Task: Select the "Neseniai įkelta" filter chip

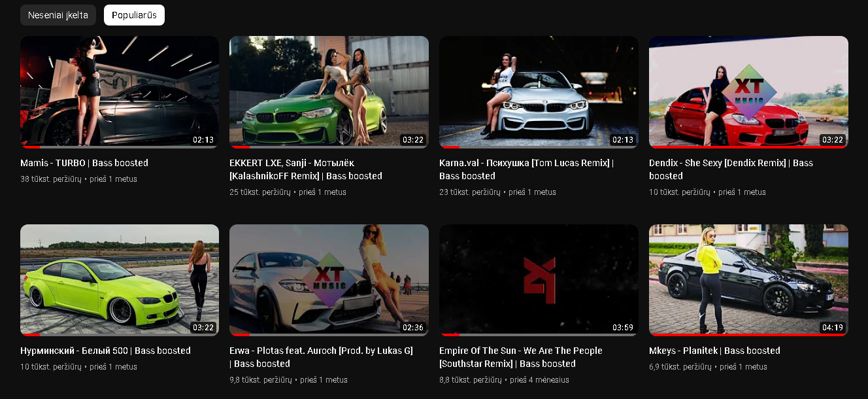Action: [x=58, y=15]
